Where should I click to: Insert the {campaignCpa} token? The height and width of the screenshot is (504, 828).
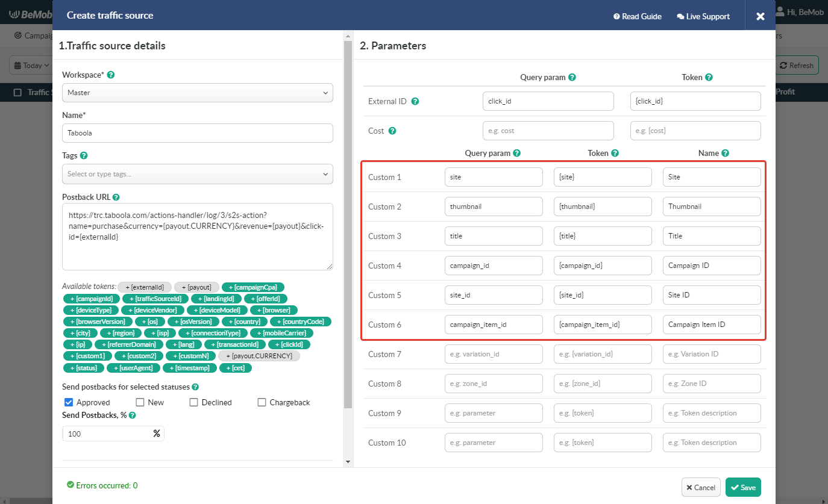click(253, 287)
